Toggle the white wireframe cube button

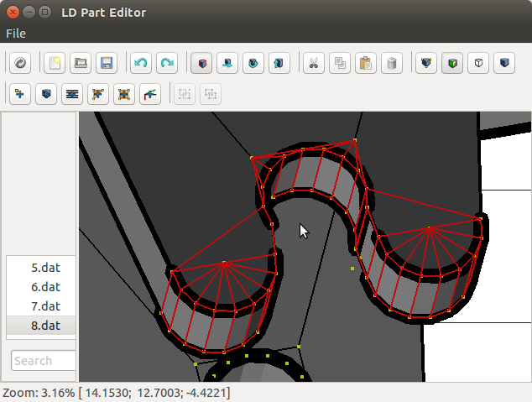pyautogui.click(x=478, y=63)
